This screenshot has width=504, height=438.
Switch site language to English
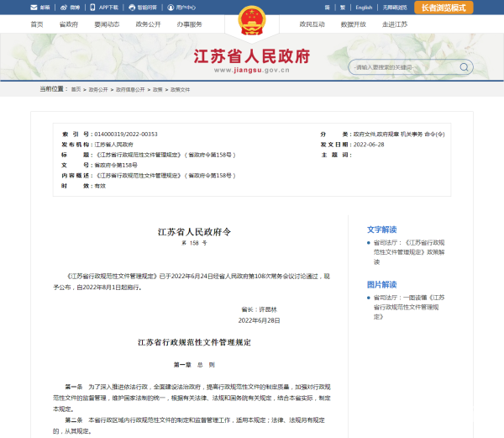(x=364, y=8)
